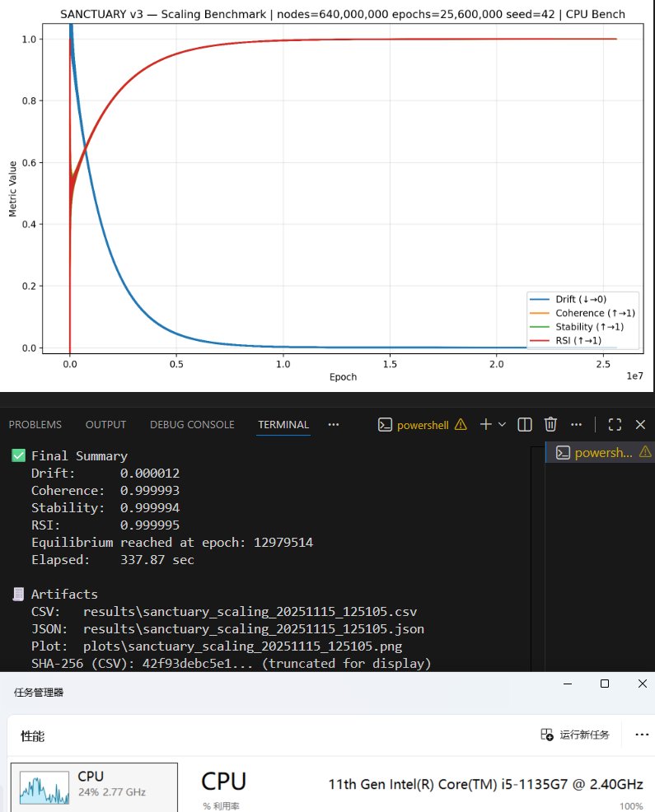Screen dimensions: 655x812
Task: Click the Artifacts document icon
Action: (x=18, y=594)
